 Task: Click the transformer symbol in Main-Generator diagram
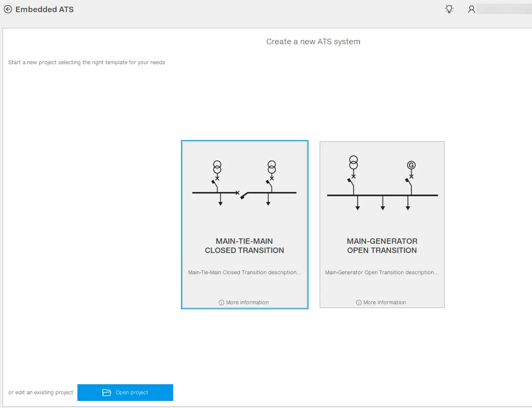(x=353, y=163)
